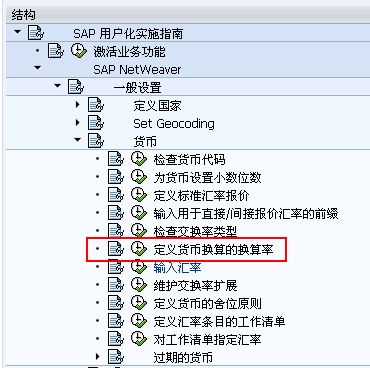
Task: Open documentation icon for 定义货币的舍位原则
Action: click(116, 303)
